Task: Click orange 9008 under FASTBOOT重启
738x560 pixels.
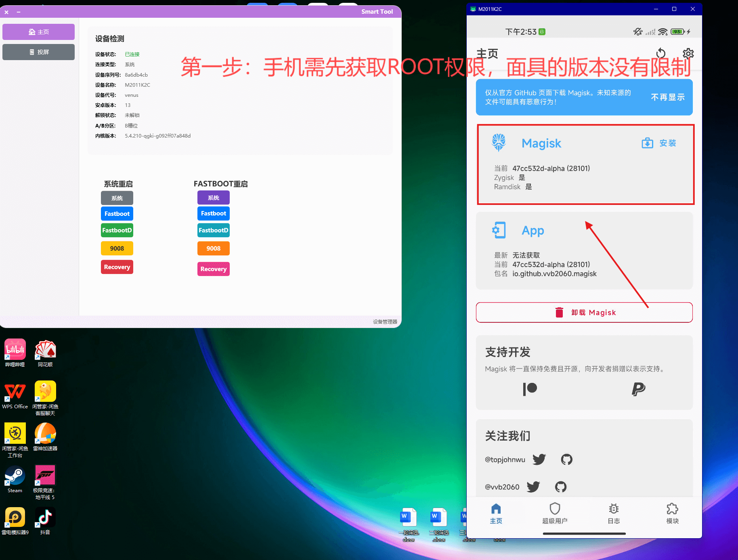Action: pyautogui.click(x=214, y=249)
